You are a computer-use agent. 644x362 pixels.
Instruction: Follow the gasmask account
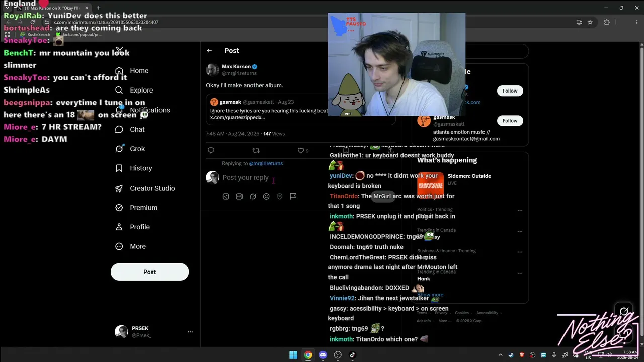click(510, 121)
